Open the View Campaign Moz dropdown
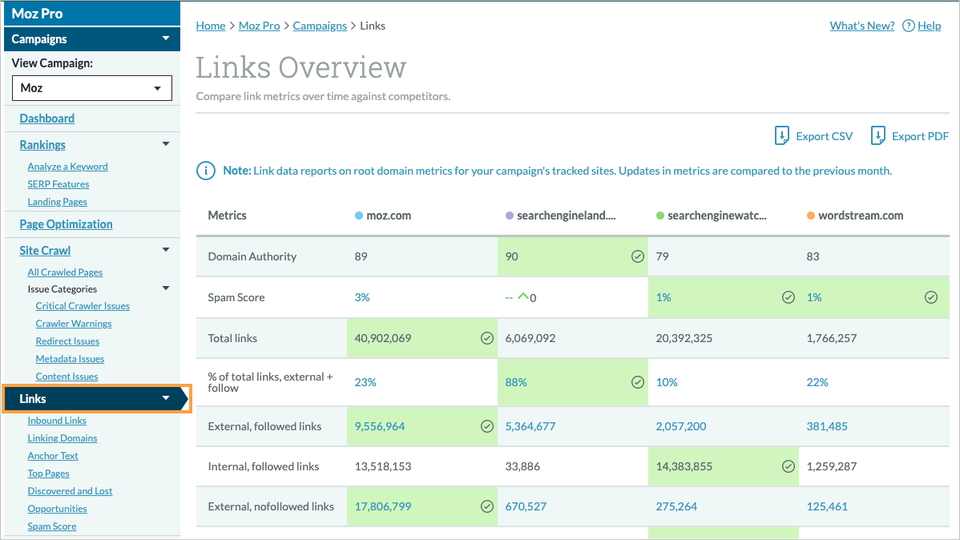This screenshot has width=960, height=540. 91,88
